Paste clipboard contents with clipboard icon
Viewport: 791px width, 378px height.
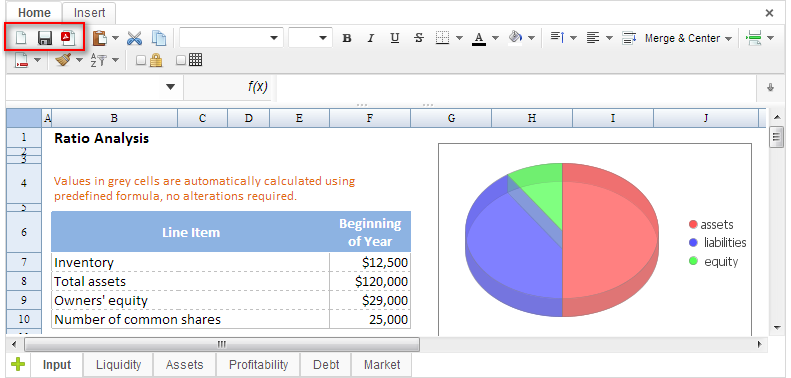[x=100, y=38]
